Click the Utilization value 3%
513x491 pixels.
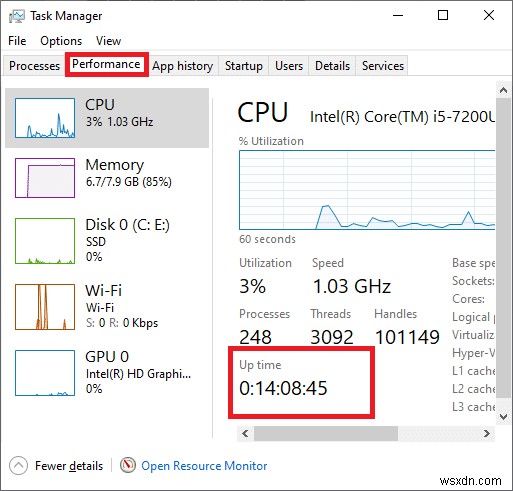point(252,286)
